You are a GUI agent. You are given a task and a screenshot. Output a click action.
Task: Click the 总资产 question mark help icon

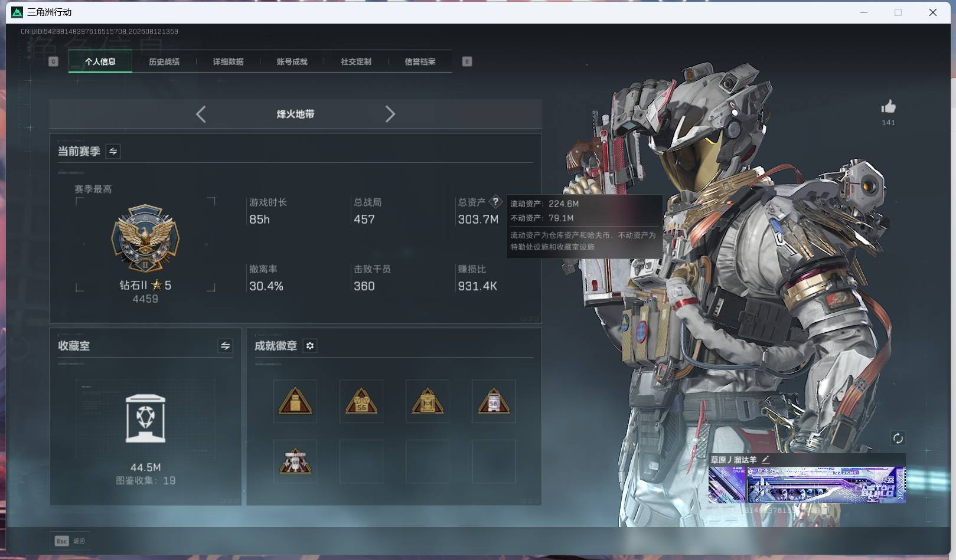pos(495,201)
